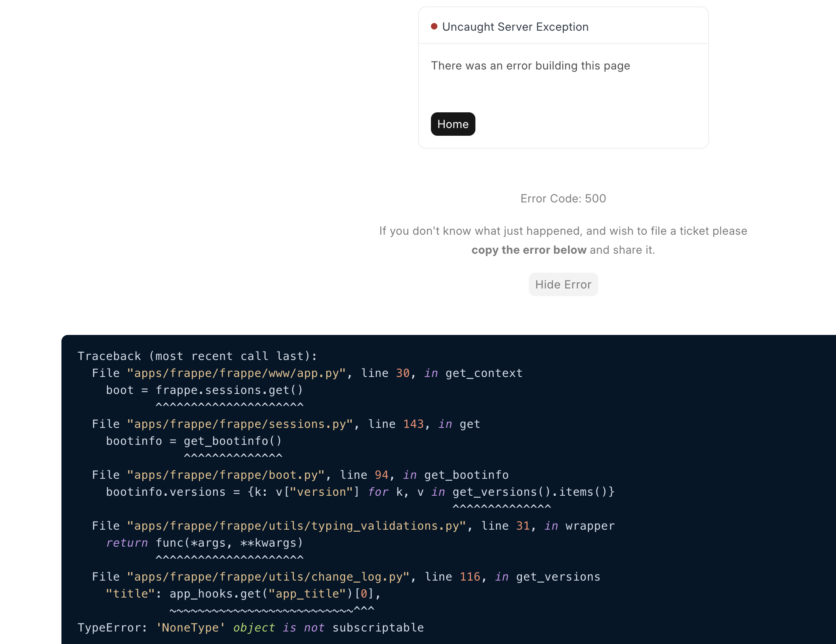Click the red dot status indicator
The width and height of the screenshot is (836, 644).
[x=434, y=26]
